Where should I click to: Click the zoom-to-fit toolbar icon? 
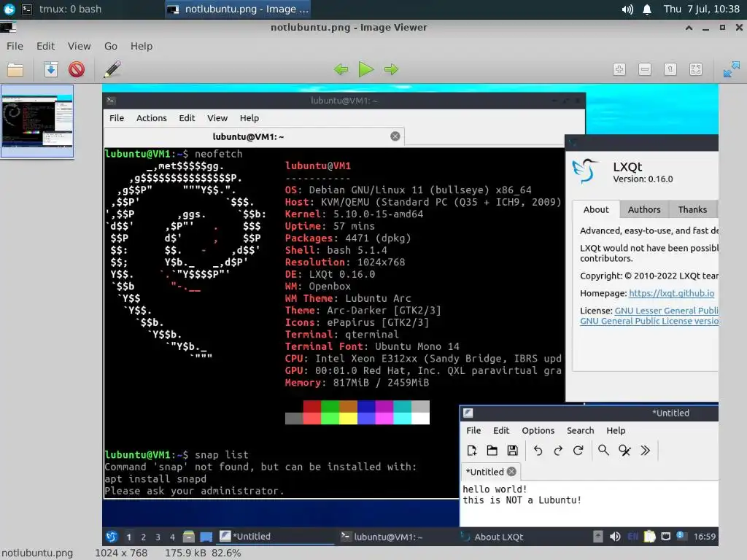(x=695, y=69)
